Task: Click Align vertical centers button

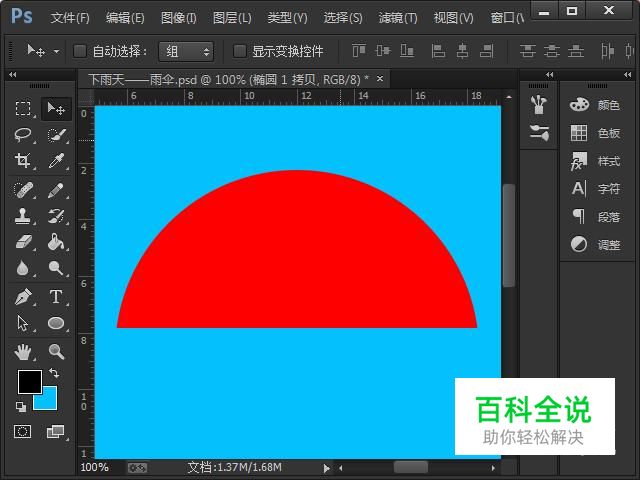Action: pyautogui.click(x=383, y=51)
